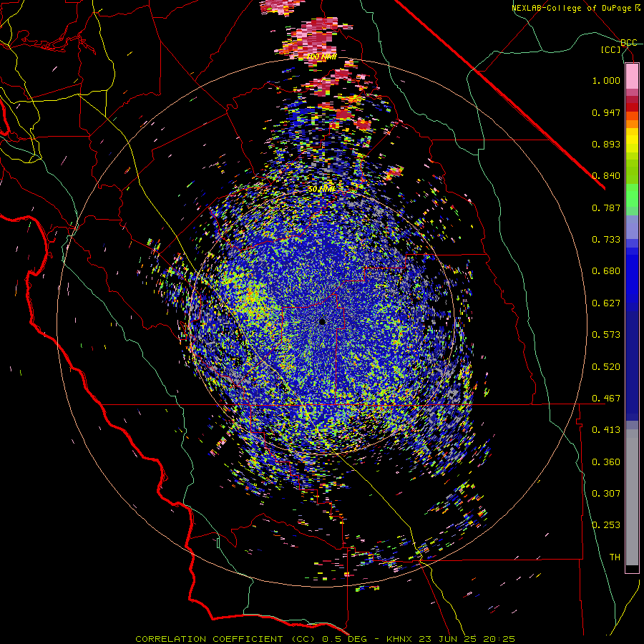Select the 0.733 legend value
The image size is (644, 644).
point(606,240)
